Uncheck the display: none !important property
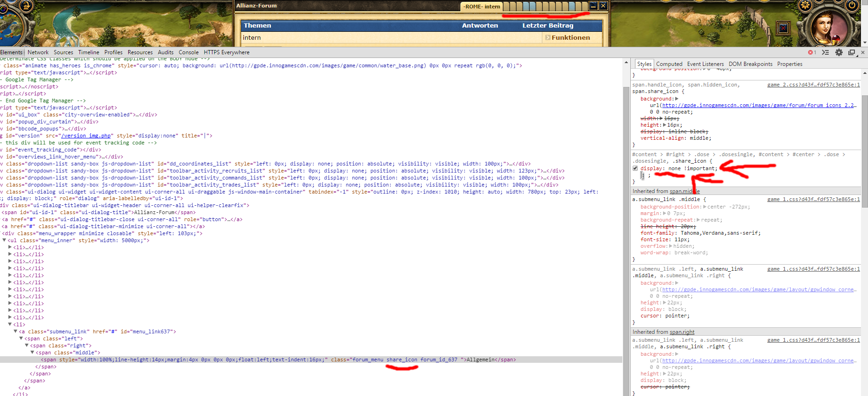The height and width of the screenshot is (396, 868). (635, 168)
